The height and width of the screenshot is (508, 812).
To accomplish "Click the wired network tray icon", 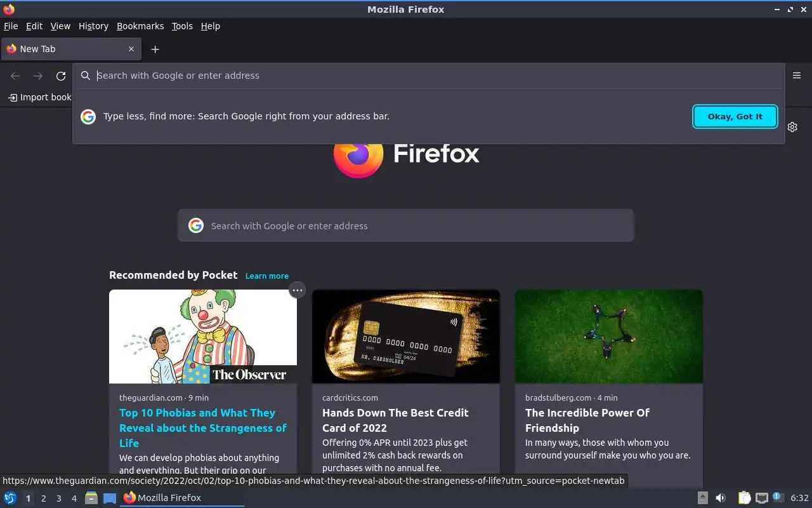I will coord(762,498).
